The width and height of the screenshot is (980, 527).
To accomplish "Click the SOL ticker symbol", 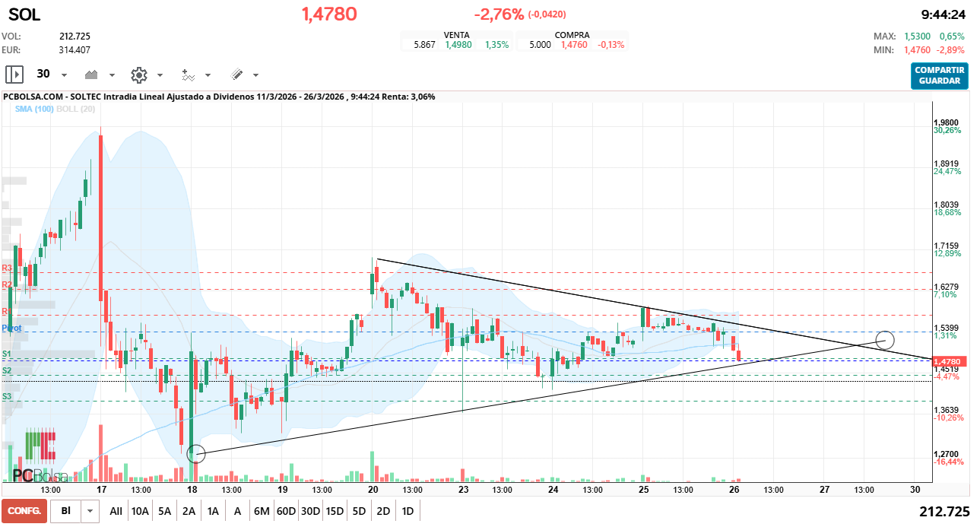I will pyautogui.click(x=24, y=14).
